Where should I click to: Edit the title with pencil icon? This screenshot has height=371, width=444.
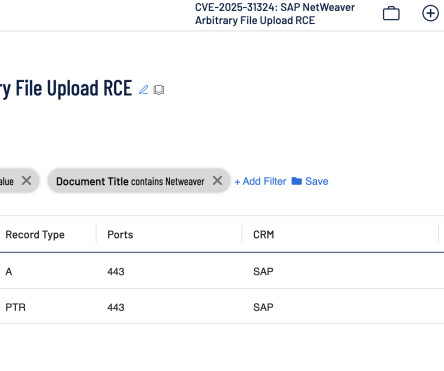point(144,89)
